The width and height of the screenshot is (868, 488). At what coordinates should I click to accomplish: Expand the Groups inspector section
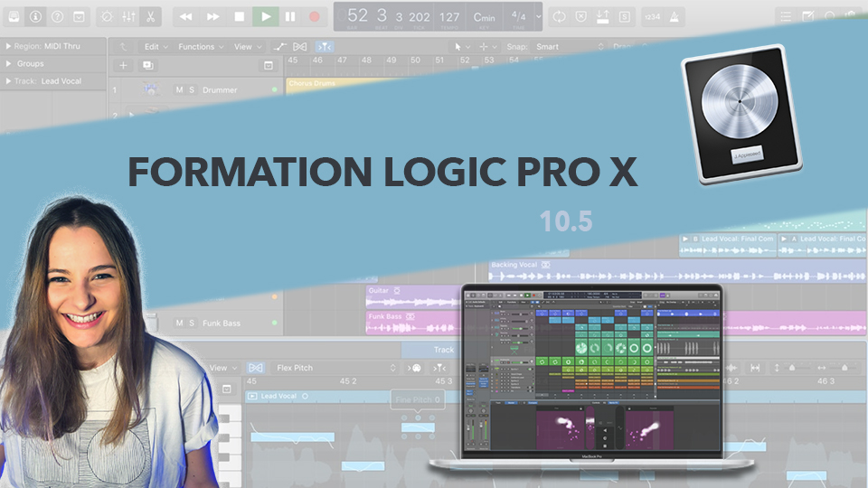tap(8, 63)
